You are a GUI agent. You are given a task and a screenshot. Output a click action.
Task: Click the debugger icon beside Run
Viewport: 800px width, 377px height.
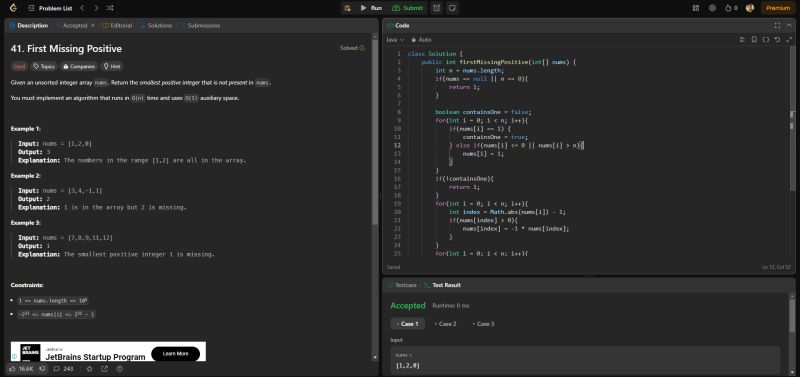[347, 8]
